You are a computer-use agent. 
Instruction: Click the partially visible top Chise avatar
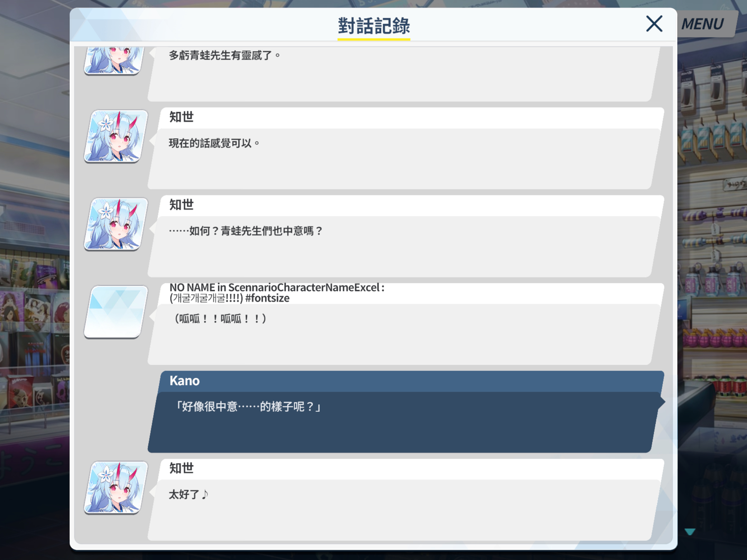114,60
